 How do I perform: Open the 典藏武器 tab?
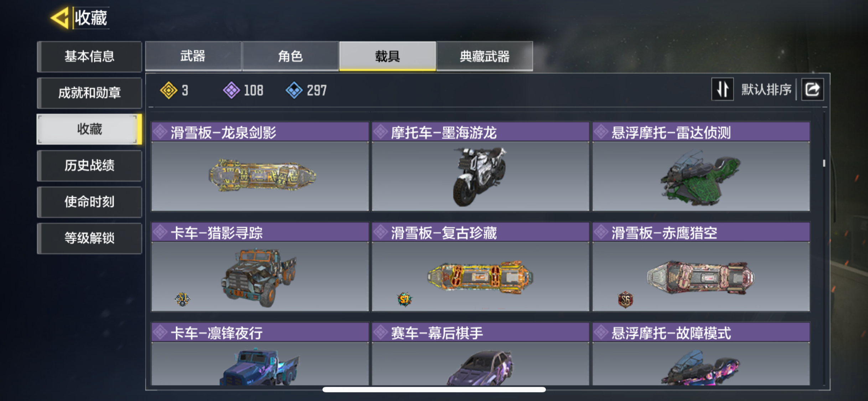click(x=485, y=56)
